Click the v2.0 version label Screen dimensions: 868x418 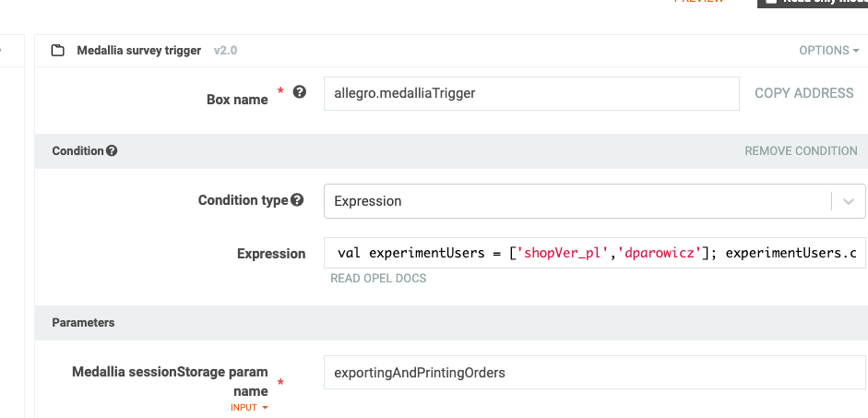tap(225, 51)
